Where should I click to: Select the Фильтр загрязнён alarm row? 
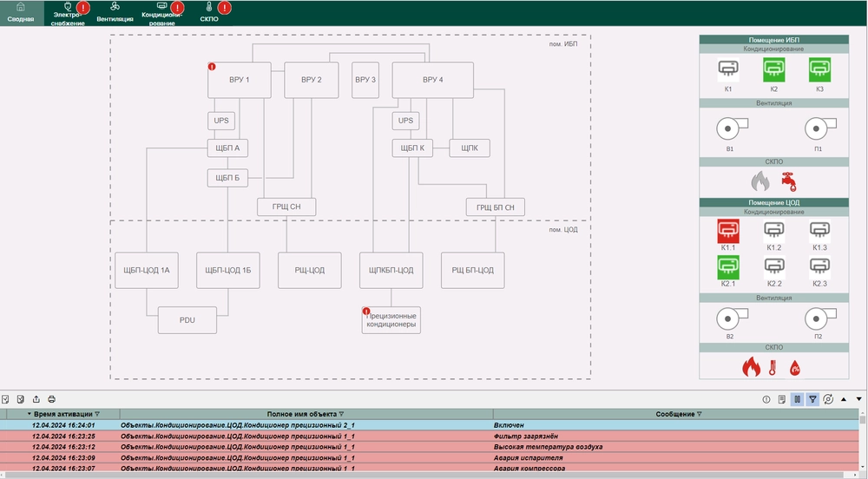pyautogui.click(x=347, y=436)
